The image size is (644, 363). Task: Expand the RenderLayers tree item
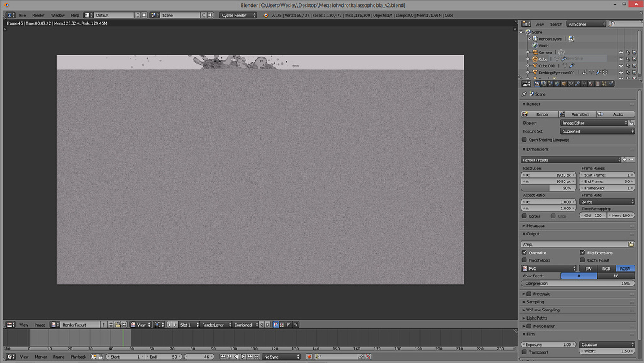click(x=530, y=38)
